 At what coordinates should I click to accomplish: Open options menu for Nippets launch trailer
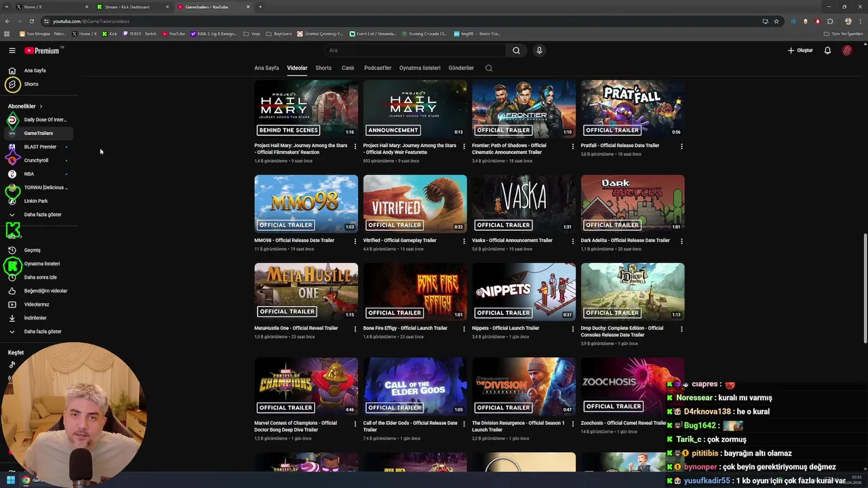(573, 329)
